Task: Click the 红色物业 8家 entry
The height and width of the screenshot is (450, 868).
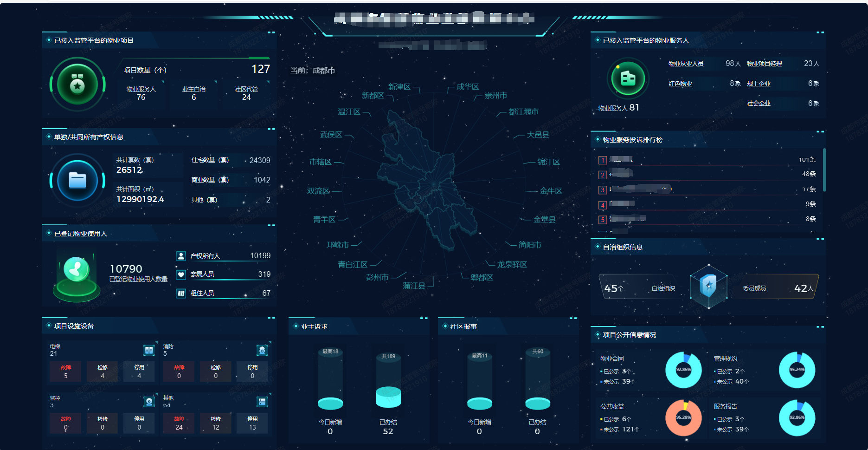Action: click(x=704, y=84)
